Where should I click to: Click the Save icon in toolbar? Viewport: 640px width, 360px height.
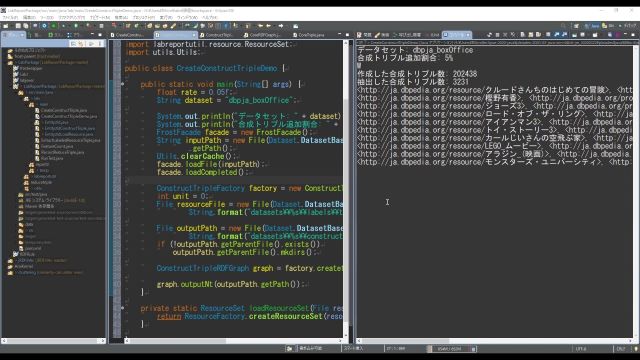[x=18, y=26]
